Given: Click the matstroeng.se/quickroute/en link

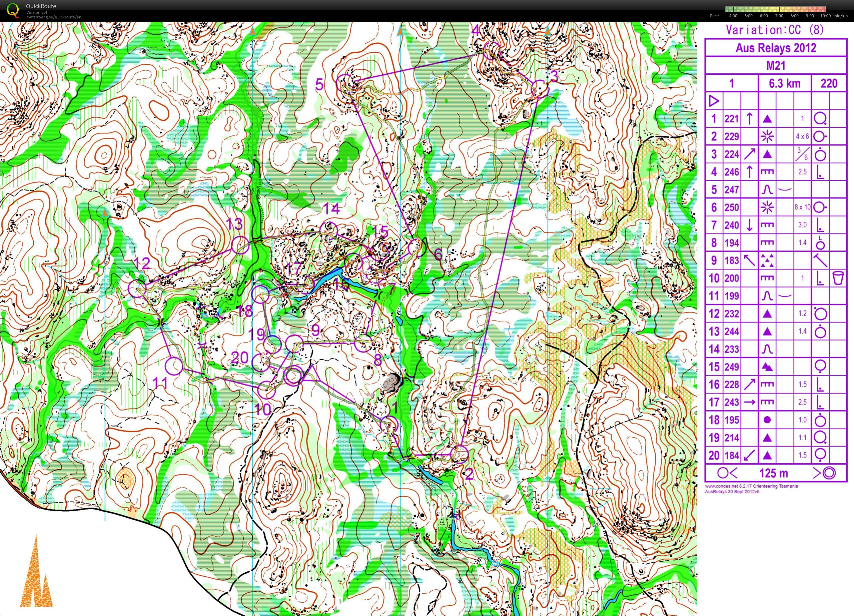Looking at the screenshot, I should pyautogui.click(x=53, y=17).
